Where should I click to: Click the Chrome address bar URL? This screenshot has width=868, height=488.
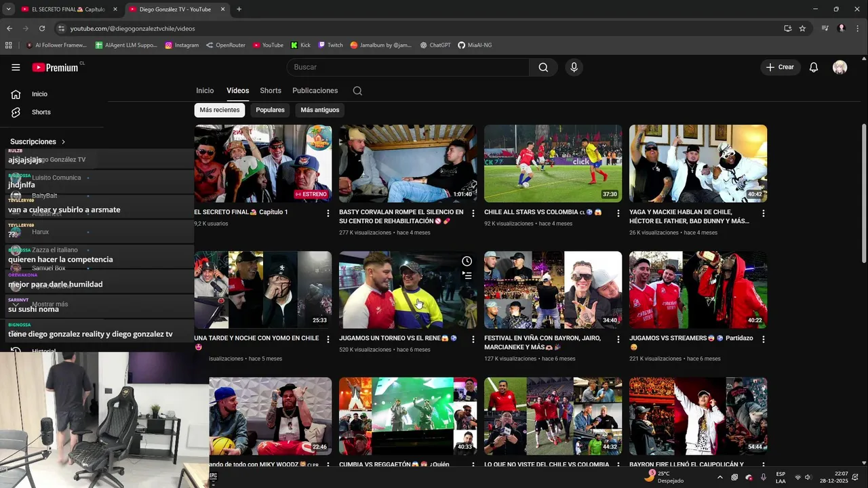(132, 28)
